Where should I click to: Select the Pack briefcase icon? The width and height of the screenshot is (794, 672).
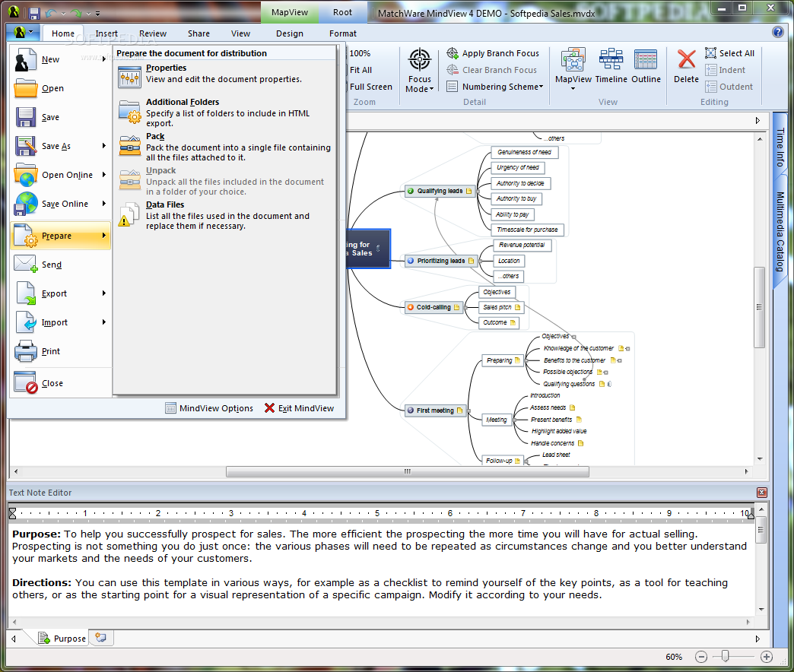coord(129,146)
